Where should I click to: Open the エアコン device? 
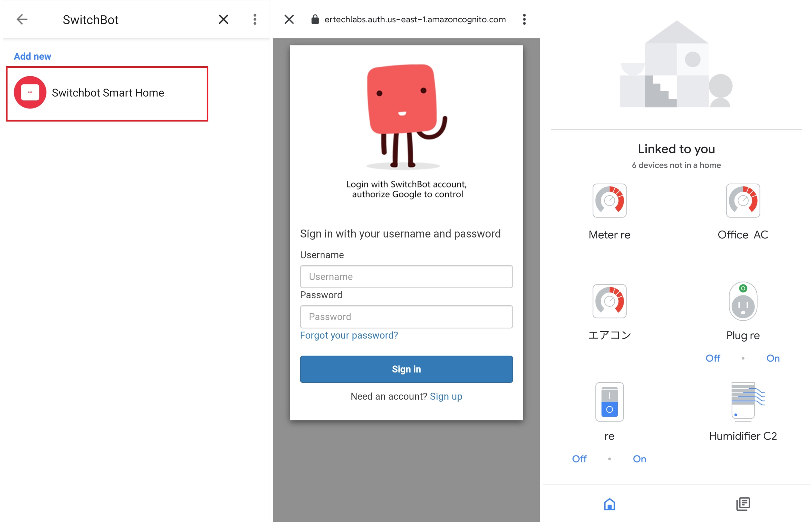[x=609, y=301]
